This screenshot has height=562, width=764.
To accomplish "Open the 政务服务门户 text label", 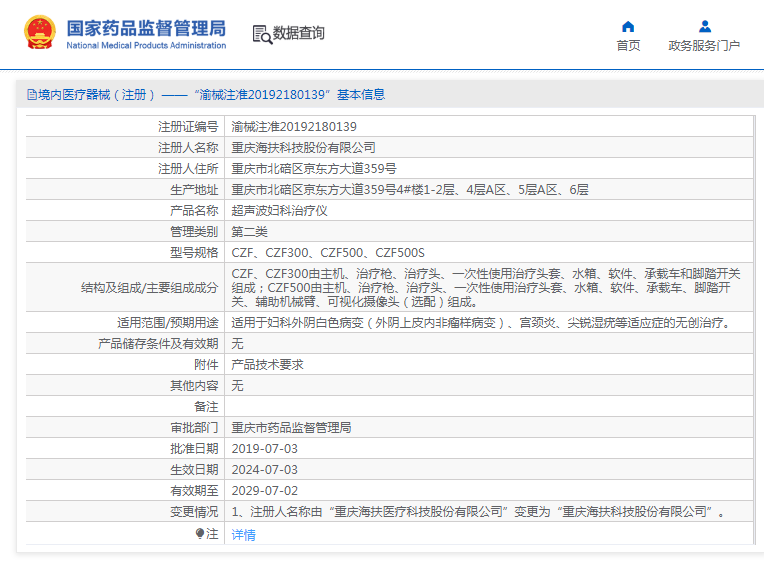I will [x=704, y=46].
